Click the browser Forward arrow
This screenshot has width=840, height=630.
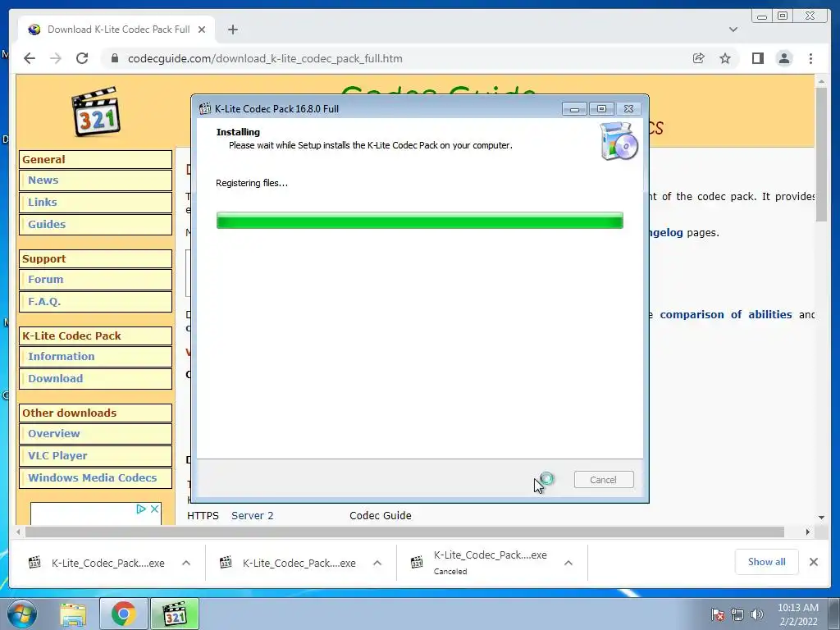tap(56, 58)
